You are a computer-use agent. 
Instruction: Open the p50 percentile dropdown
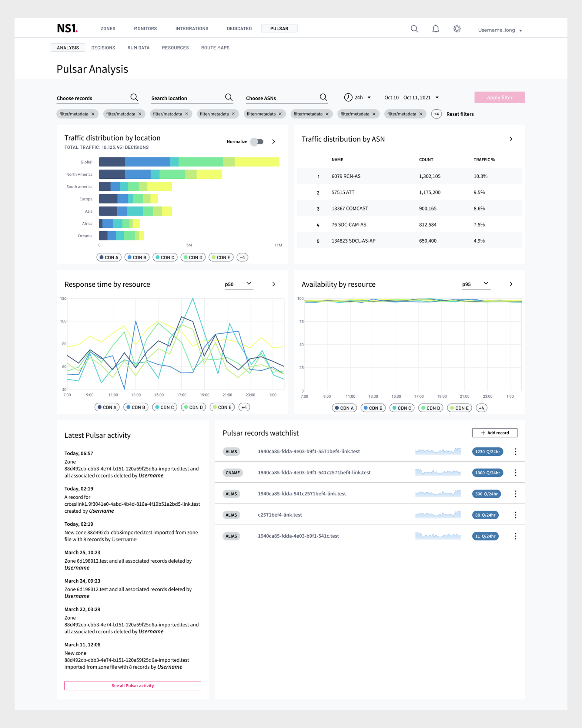(x=239, y=284)
